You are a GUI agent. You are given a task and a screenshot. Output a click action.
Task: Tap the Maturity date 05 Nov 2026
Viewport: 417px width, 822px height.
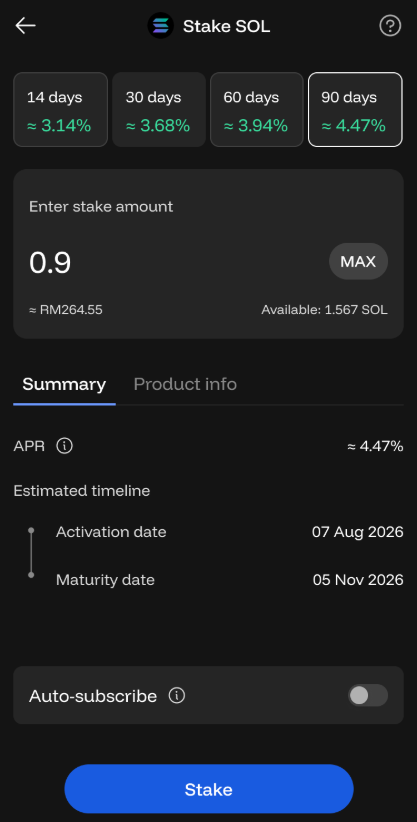[x=358, y=580]
